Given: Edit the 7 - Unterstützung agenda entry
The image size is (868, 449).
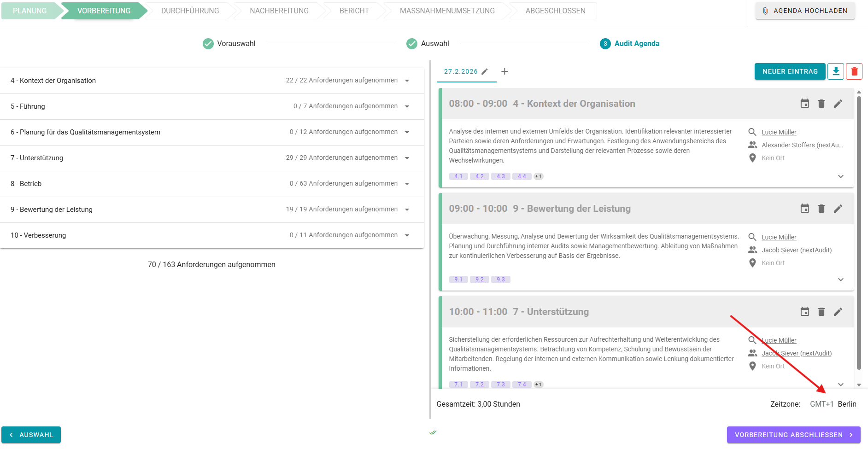Looking at the screenshot, I should click(x=838, y=312).
